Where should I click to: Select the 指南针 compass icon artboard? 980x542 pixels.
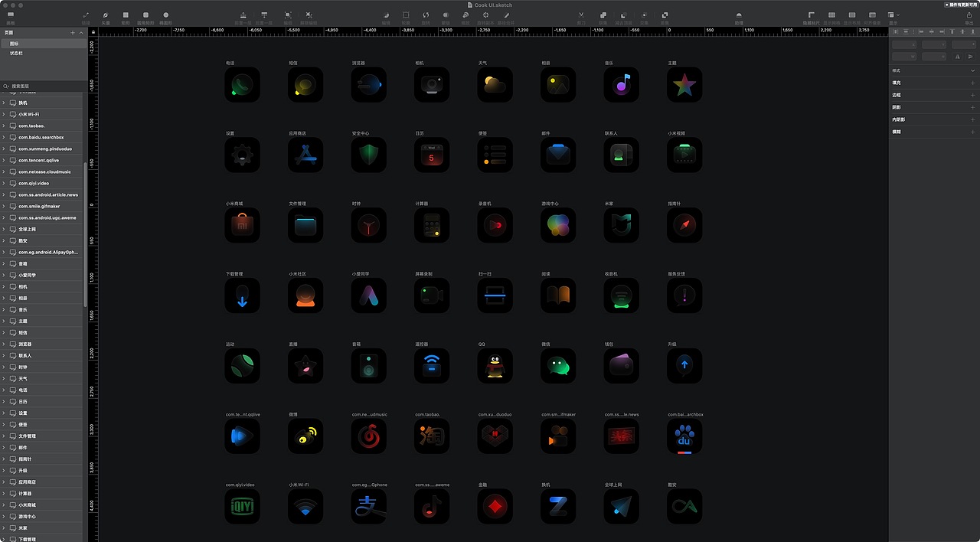(x=684, y=225)
